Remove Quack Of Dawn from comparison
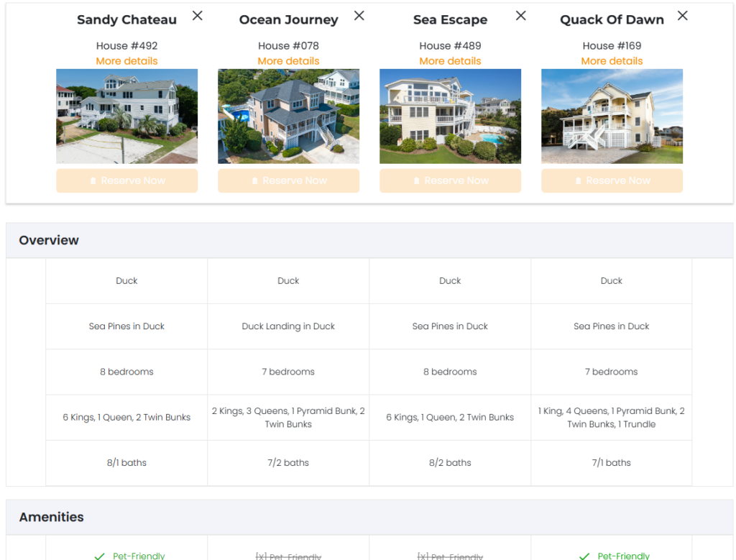The image size is (736, 560). click(683, 16)
